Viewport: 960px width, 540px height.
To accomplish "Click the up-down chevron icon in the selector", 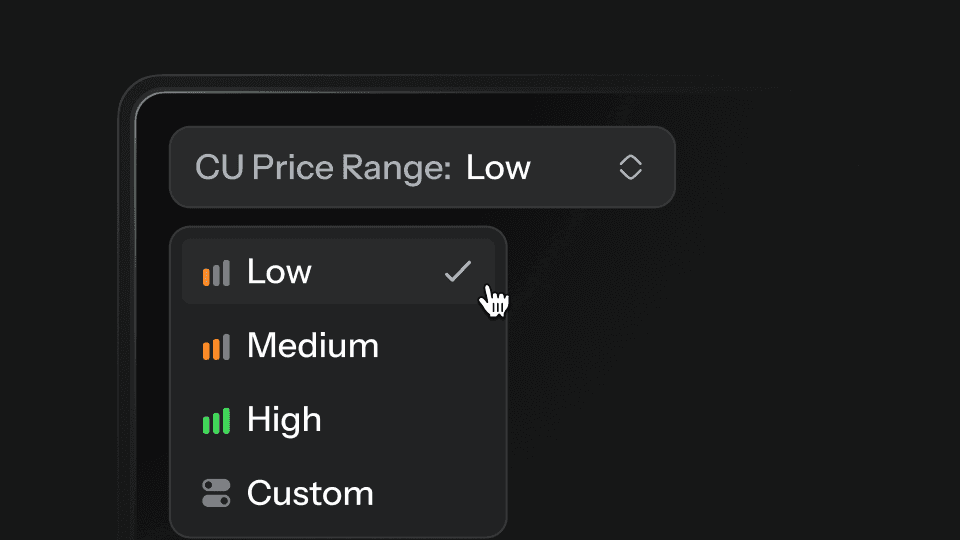I will pos(630,167).
